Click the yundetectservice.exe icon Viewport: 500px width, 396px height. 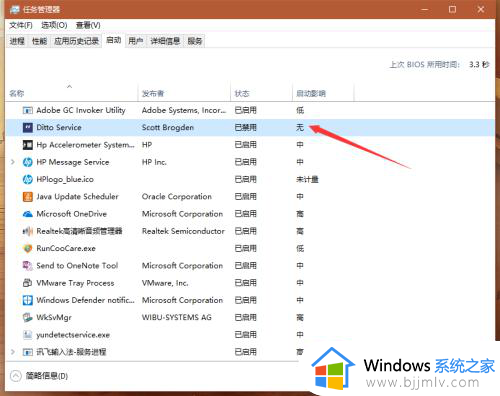click(27, 335)
